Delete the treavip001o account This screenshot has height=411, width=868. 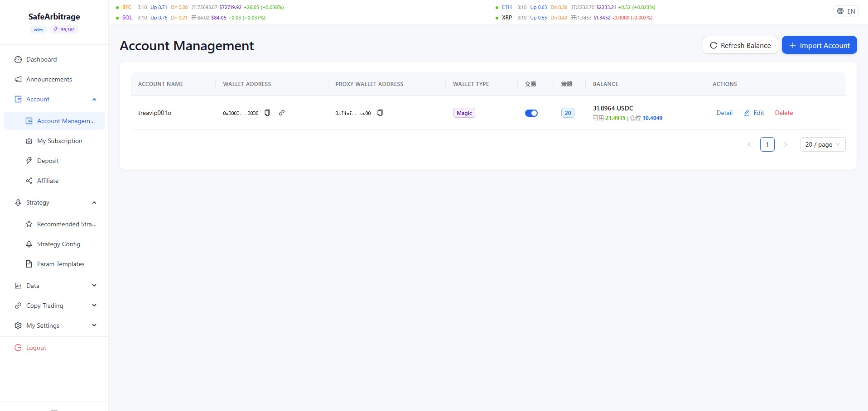click(x=784, y=113)
